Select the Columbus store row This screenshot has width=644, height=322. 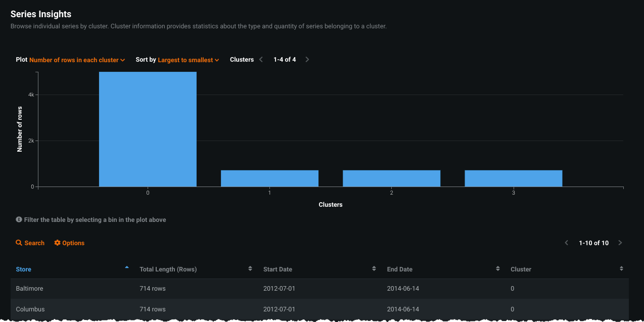tap(30, 309)
